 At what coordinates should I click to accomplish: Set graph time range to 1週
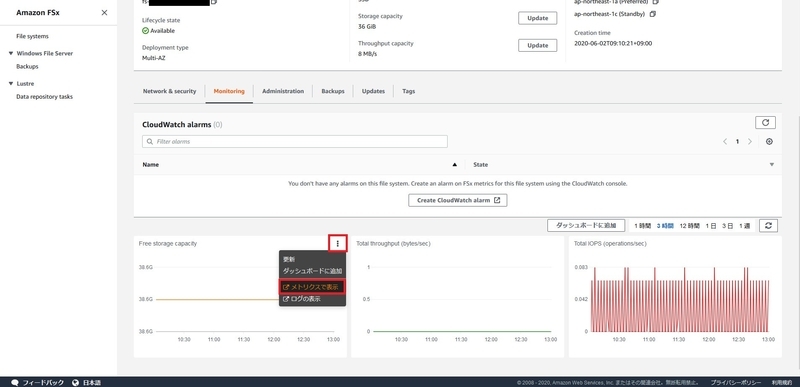click(744, 226)
